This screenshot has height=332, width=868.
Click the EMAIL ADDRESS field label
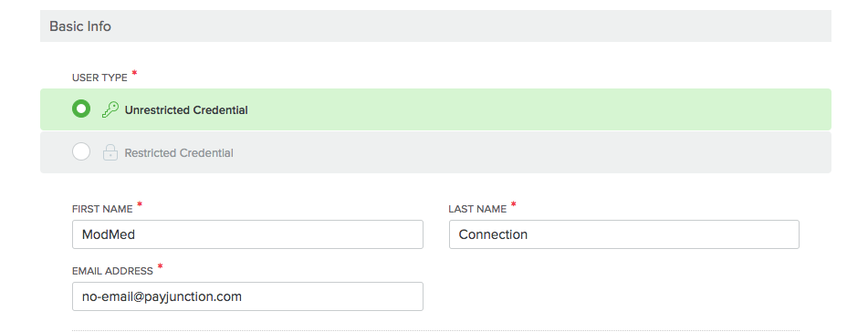tap(112, 271)
